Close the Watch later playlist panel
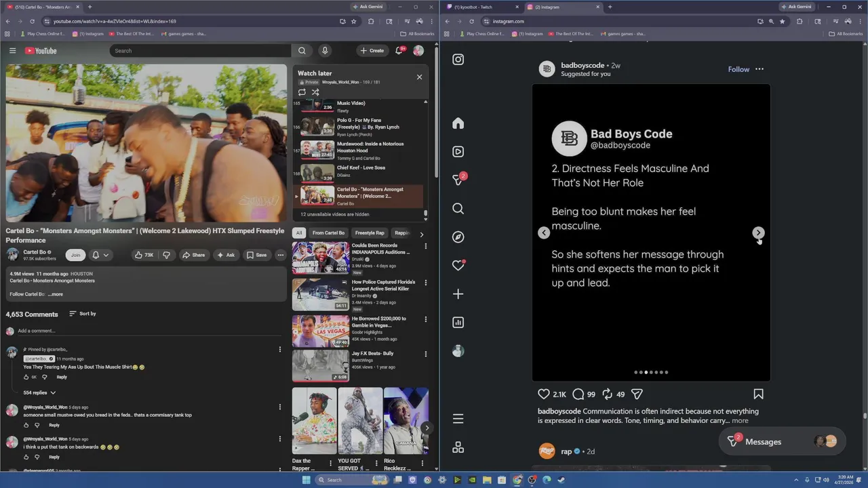This screenshot has width=868, height=488. (419, 77)
